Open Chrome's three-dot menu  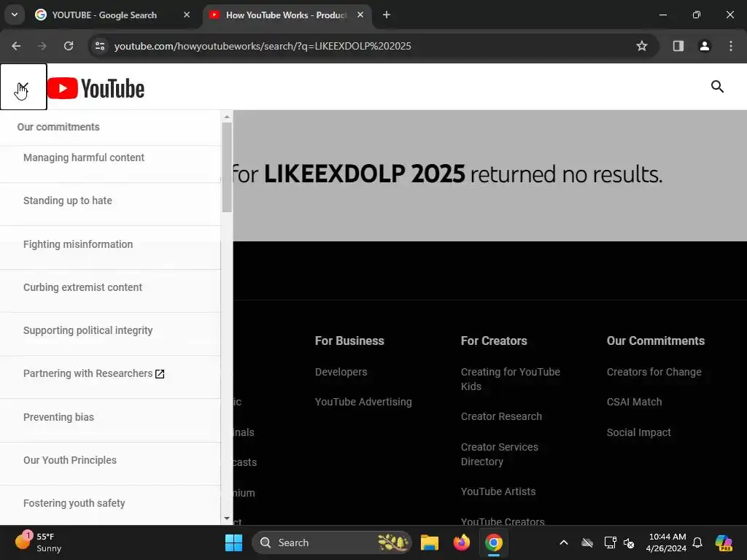(x=731, y=46)
